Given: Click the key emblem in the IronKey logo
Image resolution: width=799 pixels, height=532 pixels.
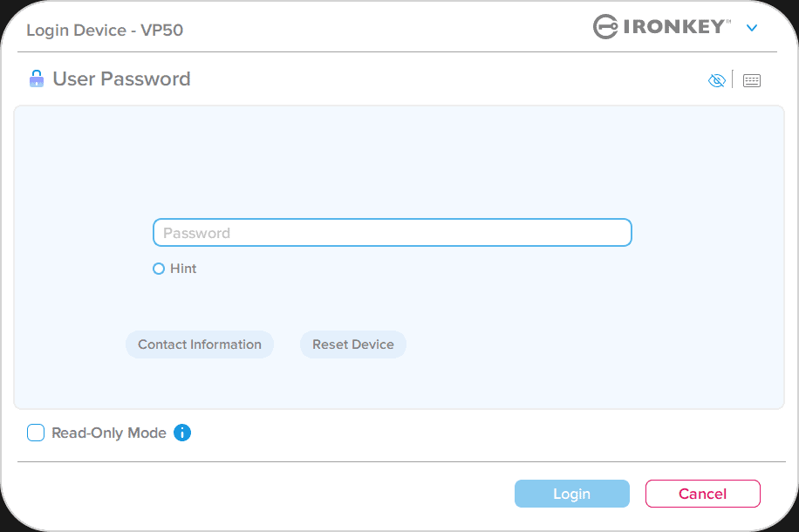Looking at the screenshot, I should [604, 27].
